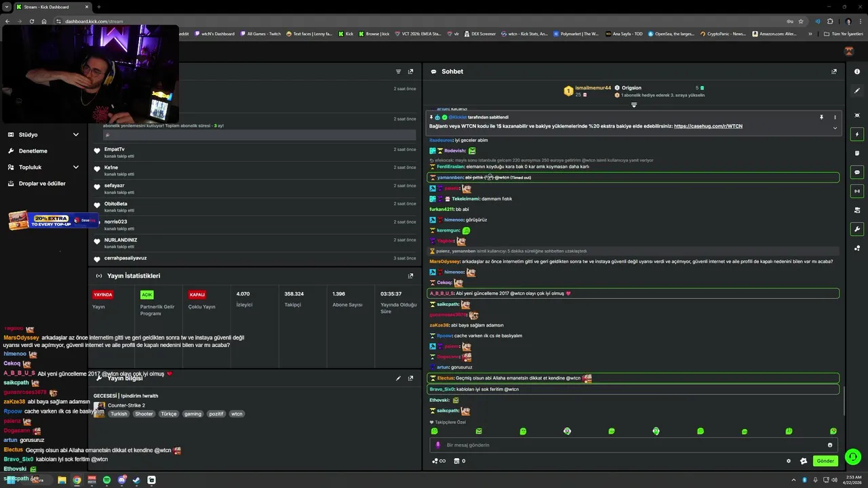The image size is (868, 488).
Task: Click the chat panel scrollbar
Action: pos(844,401)
